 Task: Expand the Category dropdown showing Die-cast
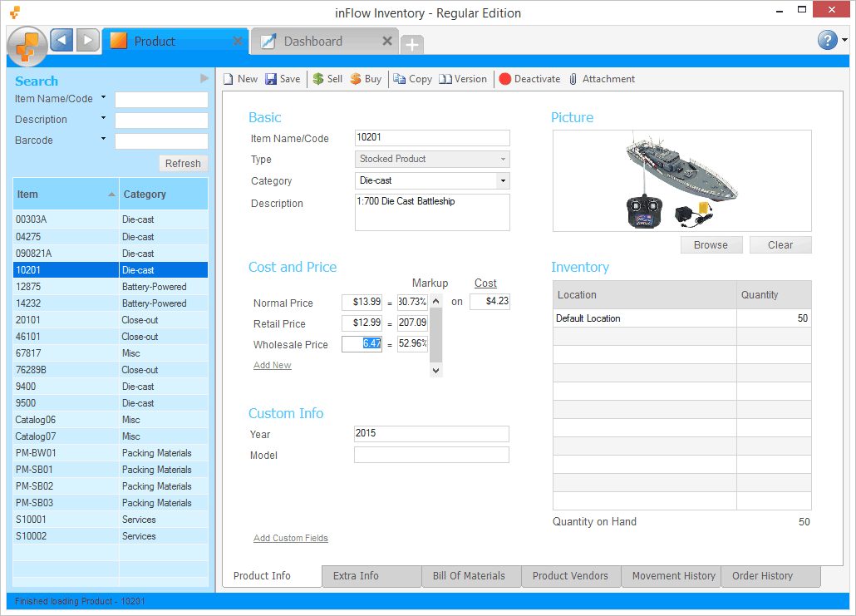(x=502, y=180)
